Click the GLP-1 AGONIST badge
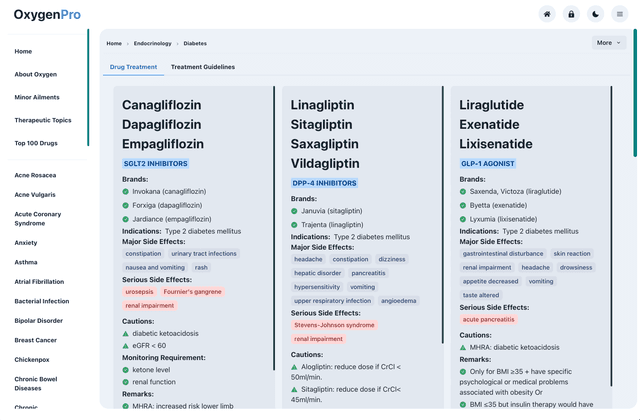Screen dimensions: 640x420 (x=488, y=164)
